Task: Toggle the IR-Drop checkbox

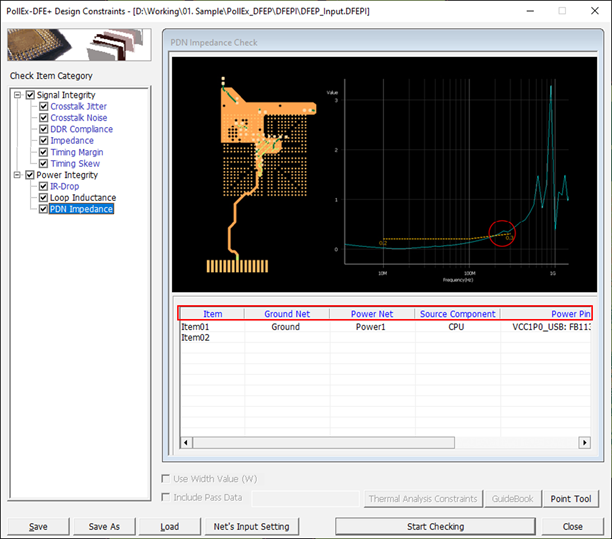Action: (43, 187)
